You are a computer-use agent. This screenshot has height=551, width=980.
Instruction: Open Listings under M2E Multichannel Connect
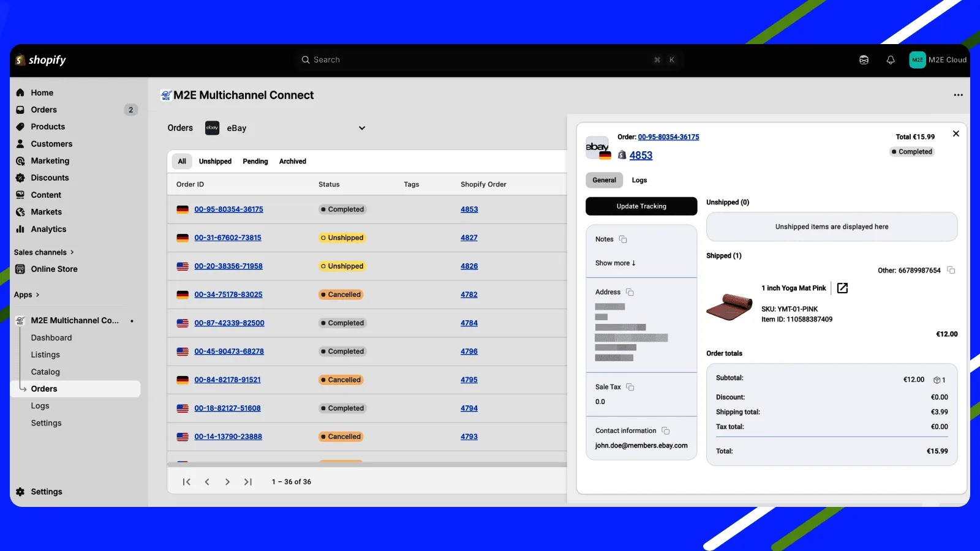point(45,354)
